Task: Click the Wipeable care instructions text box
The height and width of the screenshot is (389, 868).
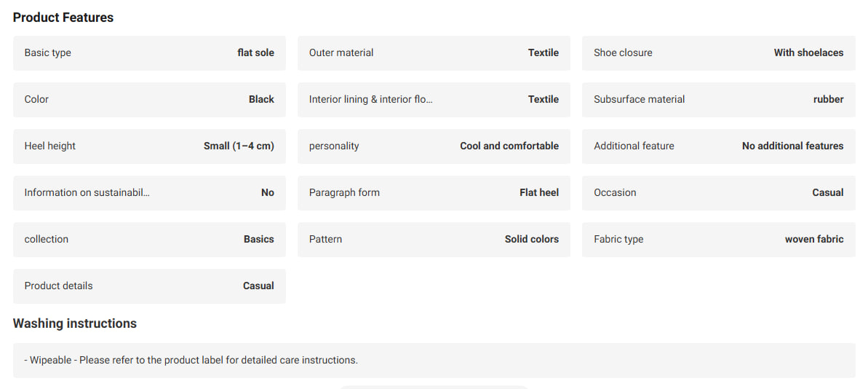Action: pos(434,360)
